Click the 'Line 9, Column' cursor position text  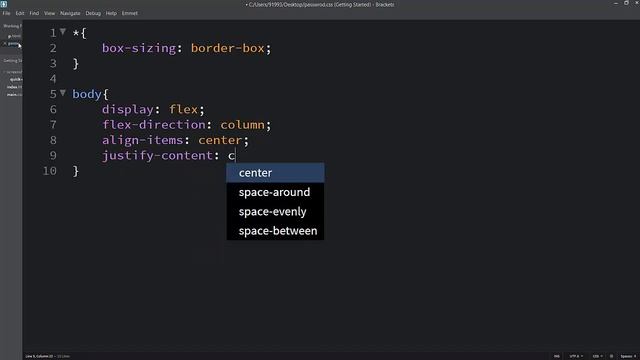pyautogui.click(x=38, y=356)
